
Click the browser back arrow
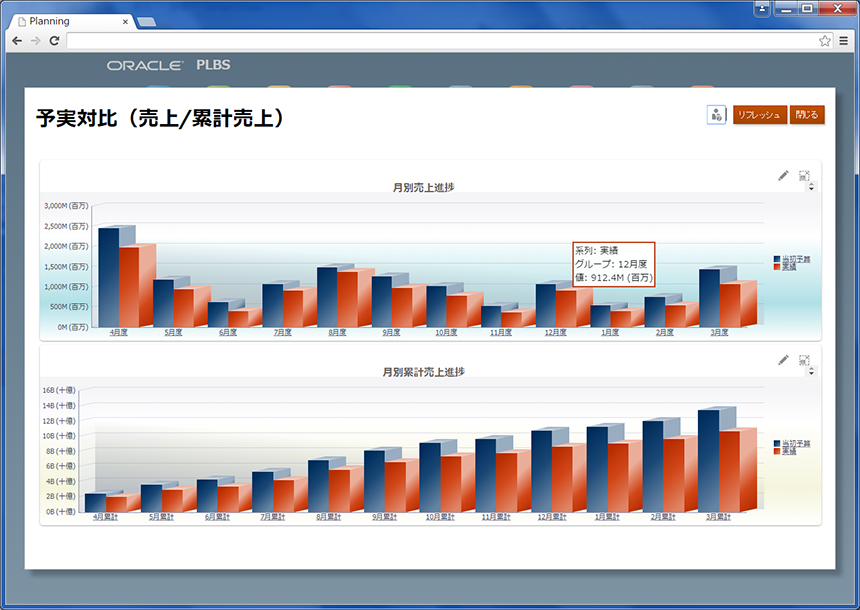pyautogui.click(x=17, y=41)
